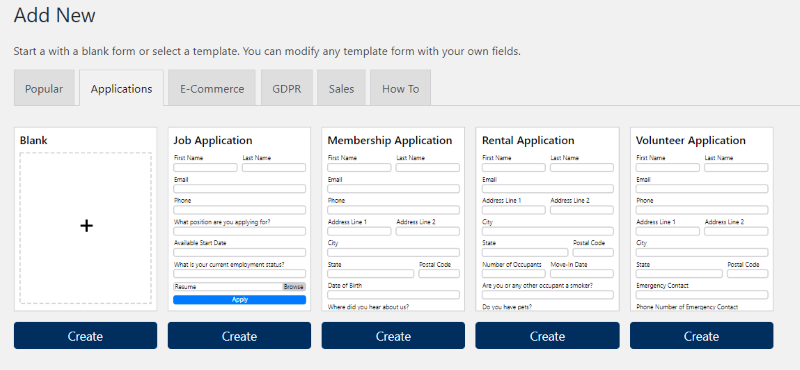Click the Add New heading

click(55, 15)
